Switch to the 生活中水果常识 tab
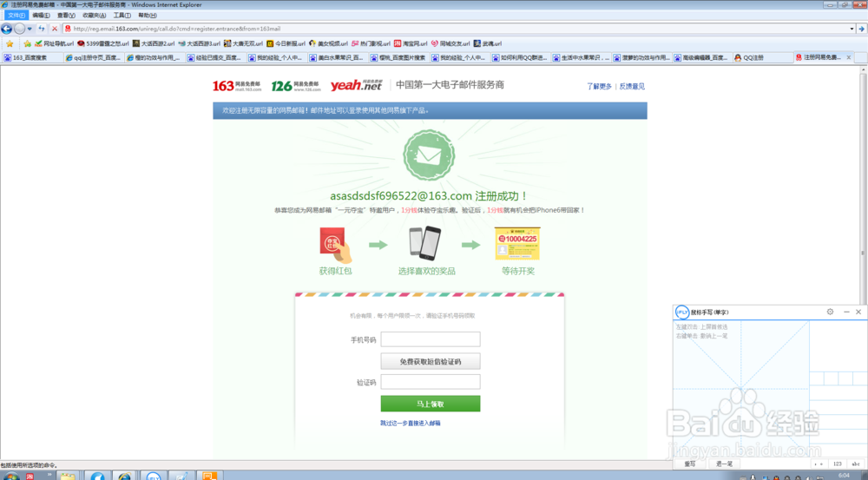868x480 pixels. [580, 57]
